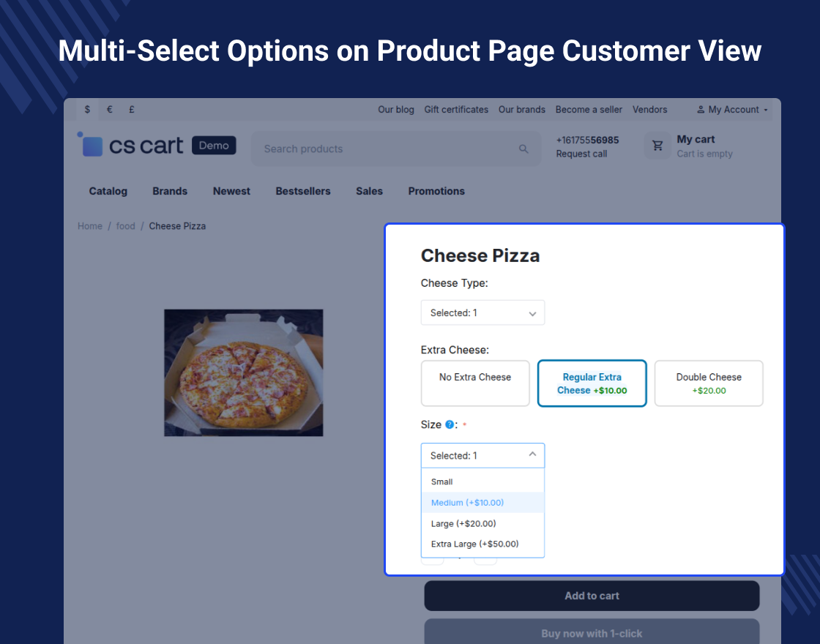Screen dimensions: 820x644
Task: Go to the Gift certificates link
Action: tap(456, 110)
